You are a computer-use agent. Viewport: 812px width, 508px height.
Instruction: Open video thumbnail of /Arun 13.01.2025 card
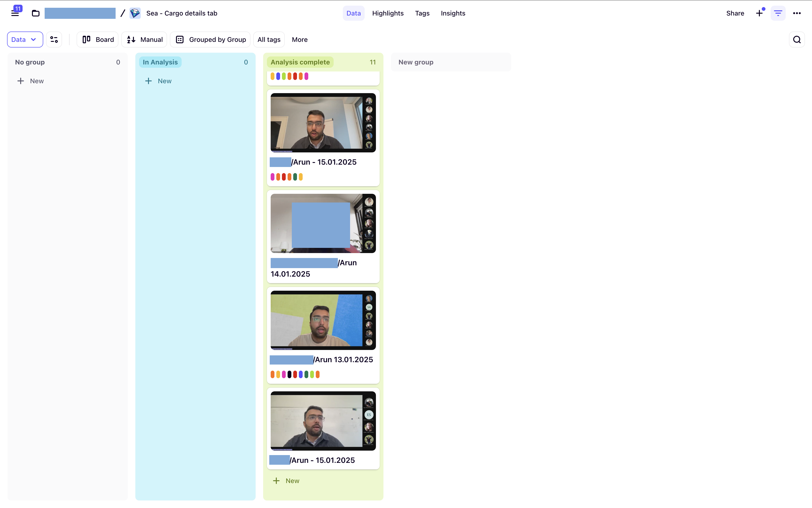(x=323, y=320)
